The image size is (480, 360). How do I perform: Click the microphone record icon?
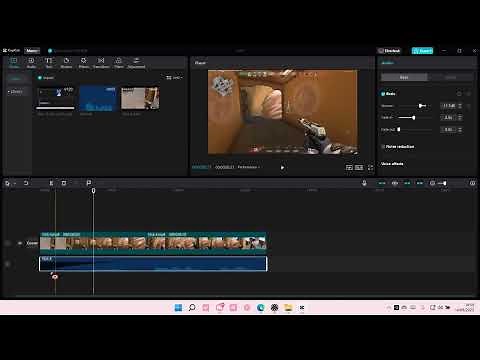(x=364, y=183)
